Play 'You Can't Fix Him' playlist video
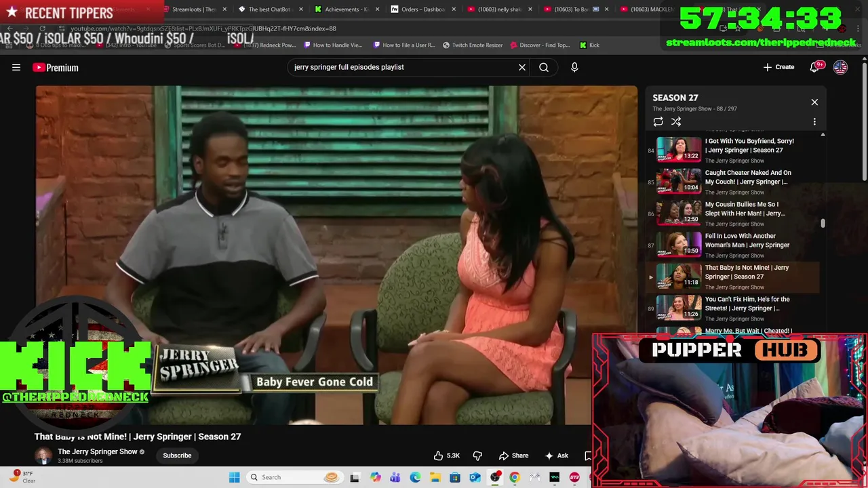Viewport: 868px width, 488px height. (x=736, y=308)
